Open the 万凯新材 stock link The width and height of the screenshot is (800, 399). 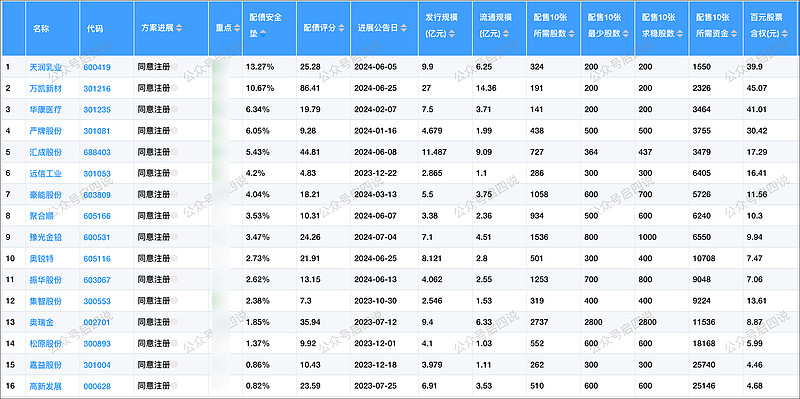click(46, 88)
